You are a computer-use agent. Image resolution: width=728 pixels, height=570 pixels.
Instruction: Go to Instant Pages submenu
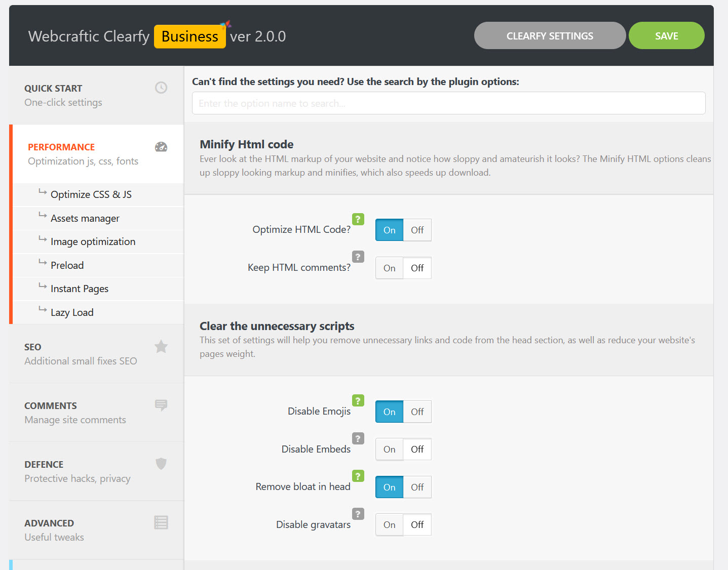[x=98, y=289]
